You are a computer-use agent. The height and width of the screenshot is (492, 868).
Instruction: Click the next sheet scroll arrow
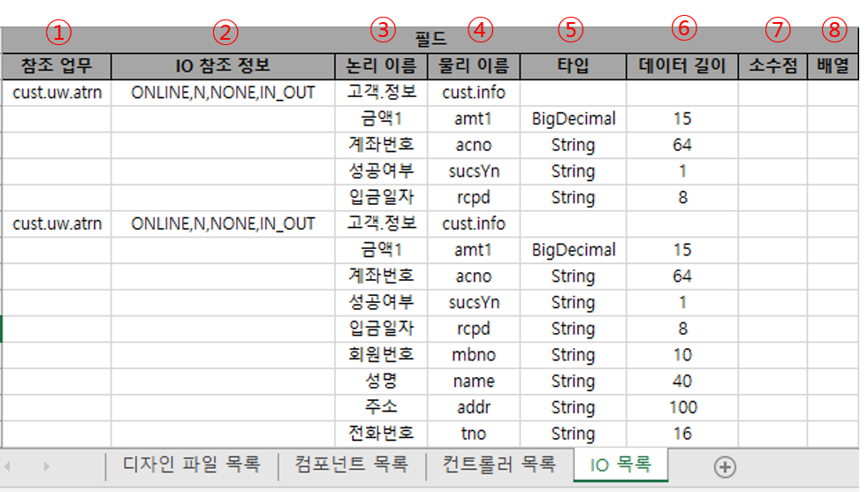tap(46, 466)
